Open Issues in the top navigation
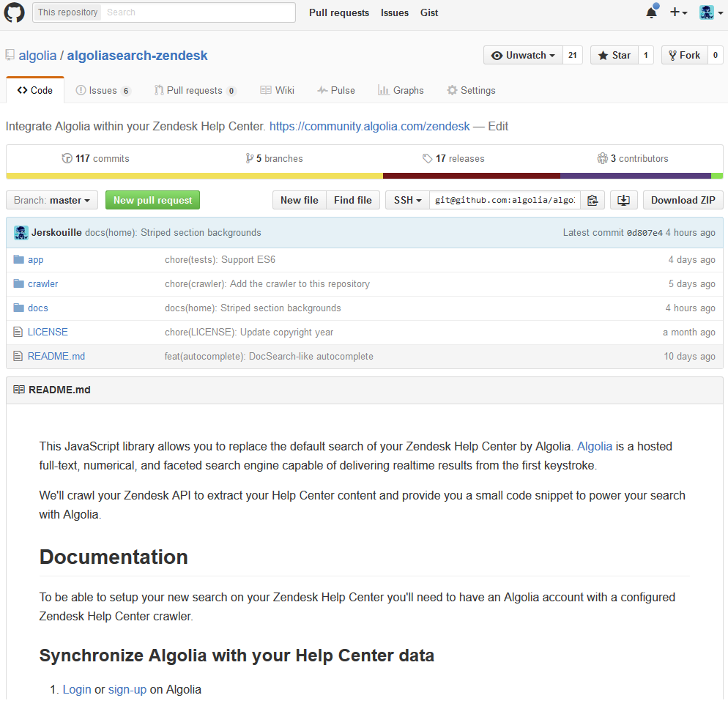Viewport: 728px width, 728px height. tap(395, 12)
